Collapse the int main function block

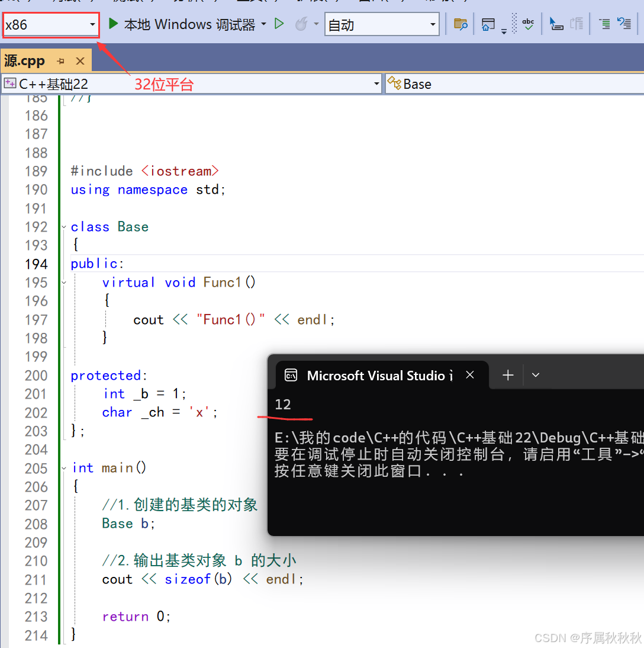64,468
